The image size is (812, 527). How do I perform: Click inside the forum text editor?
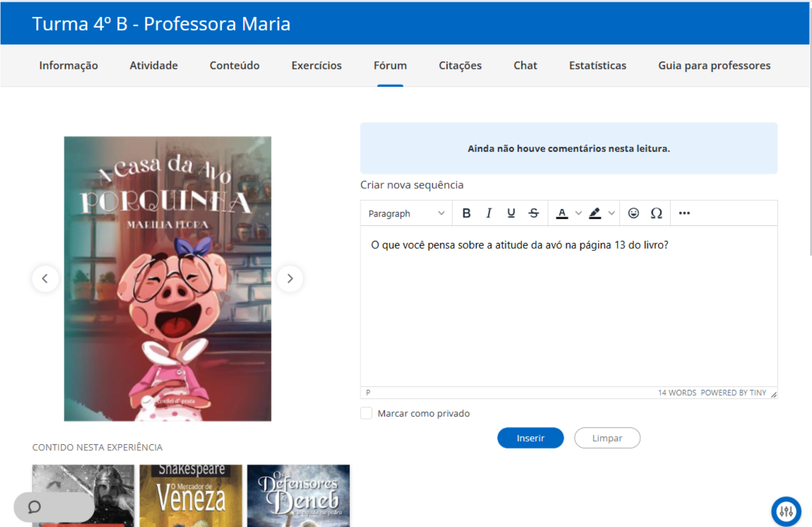pos(568,306)
